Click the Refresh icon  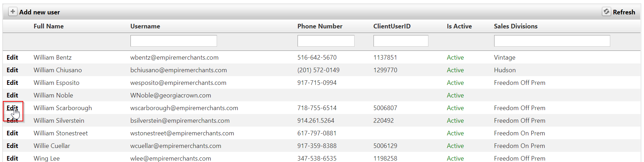[x=606, y=12]
